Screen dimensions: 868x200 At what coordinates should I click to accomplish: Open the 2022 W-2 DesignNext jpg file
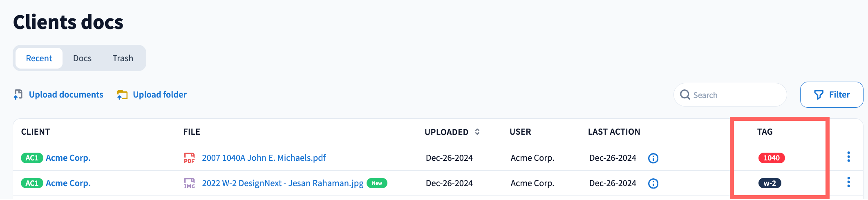282,183
